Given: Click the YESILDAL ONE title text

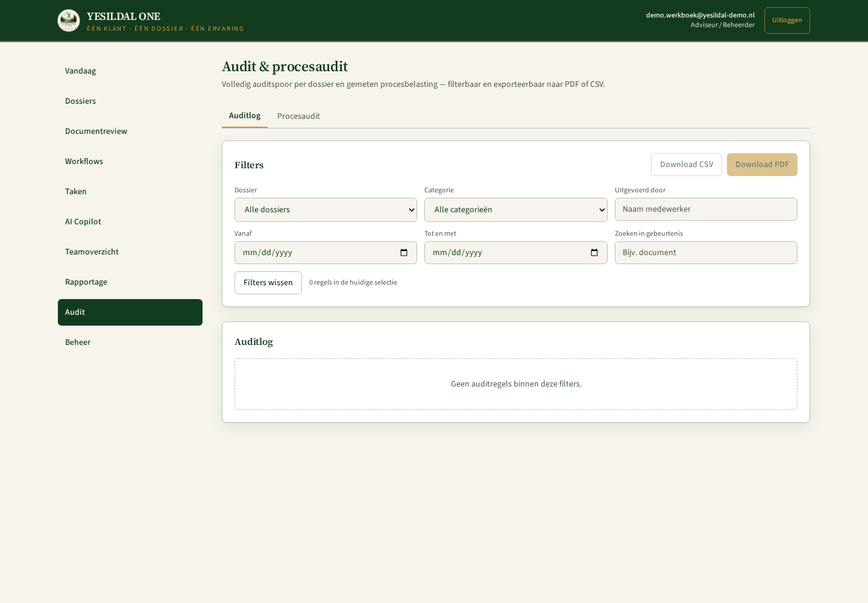Looking at the screenshot, I should pyautogui.click(x=124, y=17).
